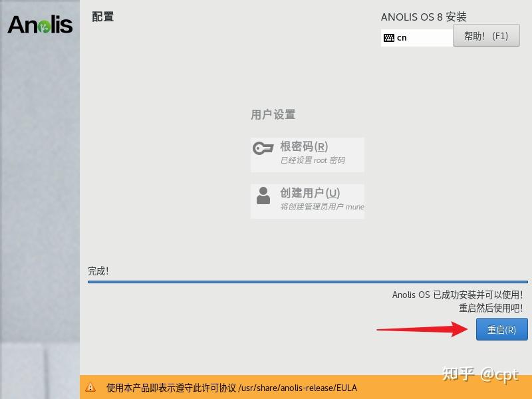Click the key icon for root password
This screenshot has width=532, height=399.
click(x=263, y=148)
